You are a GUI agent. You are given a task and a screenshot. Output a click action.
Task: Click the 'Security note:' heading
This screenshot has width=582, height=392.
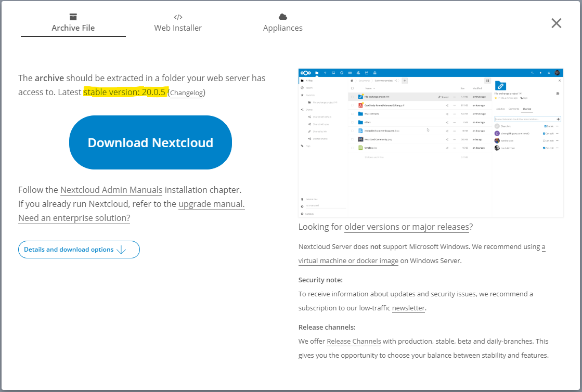point(320,280)
